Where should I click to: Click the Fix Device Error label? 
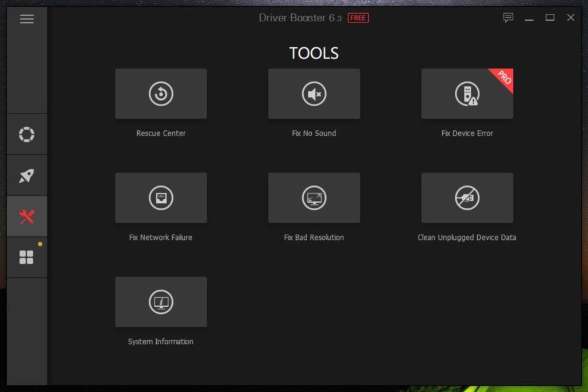pyautogui.click(x=467, y=133)
